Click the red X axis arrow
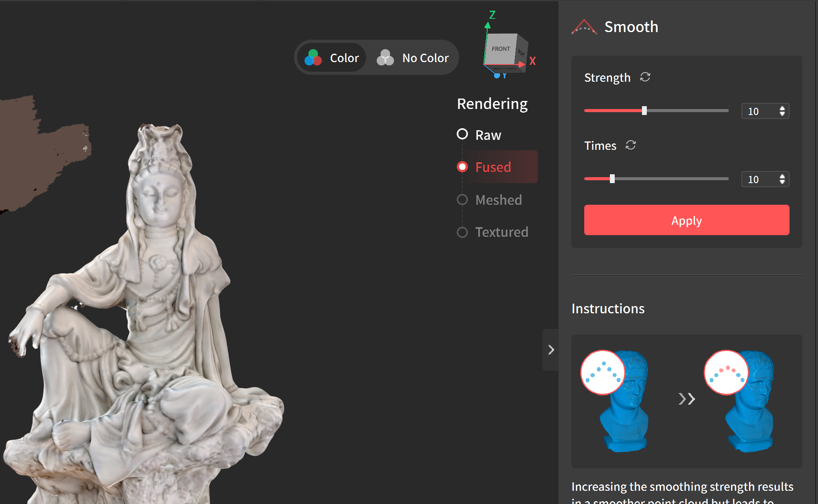The image size is (818, 504). (x=521, y=64)
